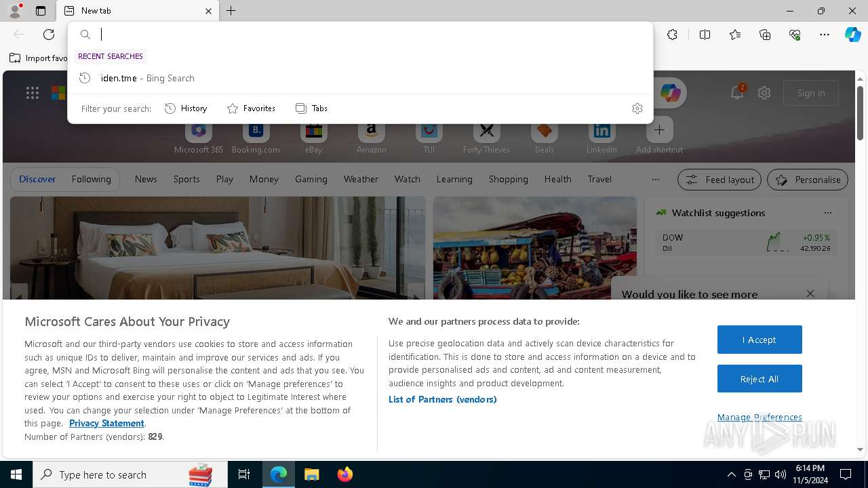The image size is (868, 488).
Task: Open the Watch category
Action: [408, 179]
